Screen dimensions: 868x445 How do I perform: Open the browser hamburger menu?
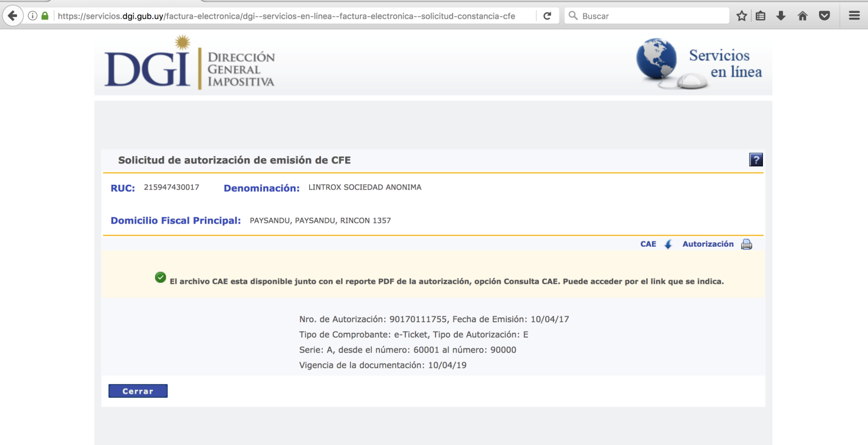tap(854, 16)
